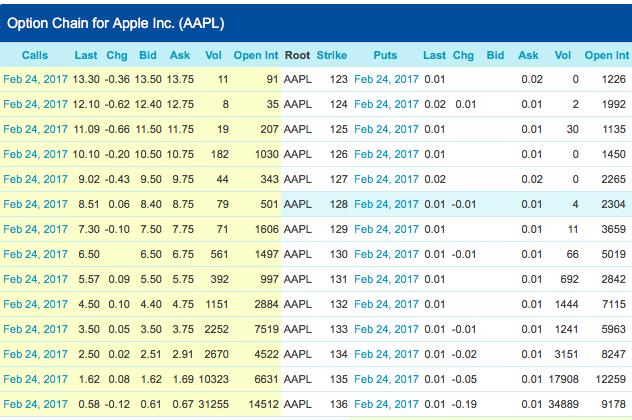632x420 pixels.
Task: Select the put open interest 8247
Action: click(x=613, y=354)
